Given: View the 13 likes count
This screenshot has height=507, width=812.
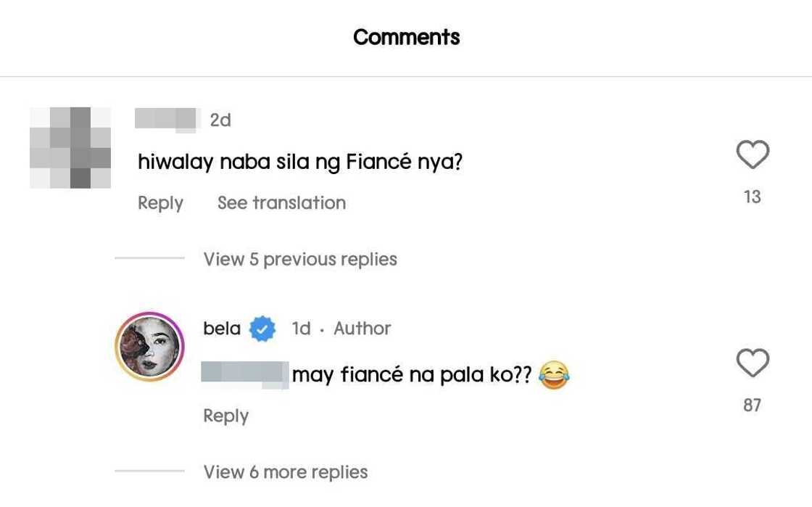Looking at the screenshot, I should 753,197.
